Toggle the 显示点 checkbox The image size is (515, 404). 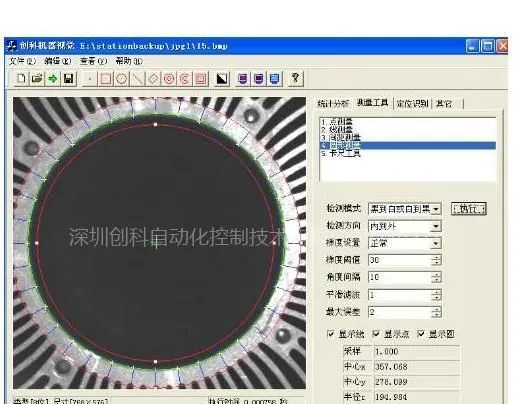pos(376,334)
